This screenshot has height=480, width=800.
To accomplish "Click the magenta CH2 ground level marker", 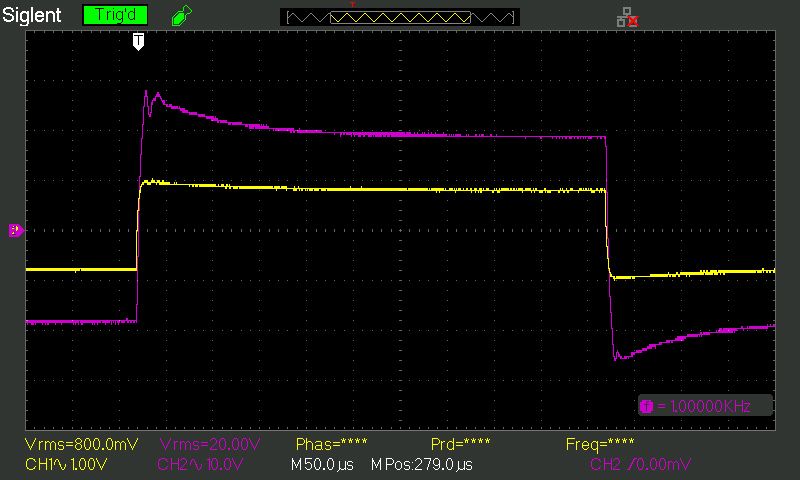I will coord(16,231).
